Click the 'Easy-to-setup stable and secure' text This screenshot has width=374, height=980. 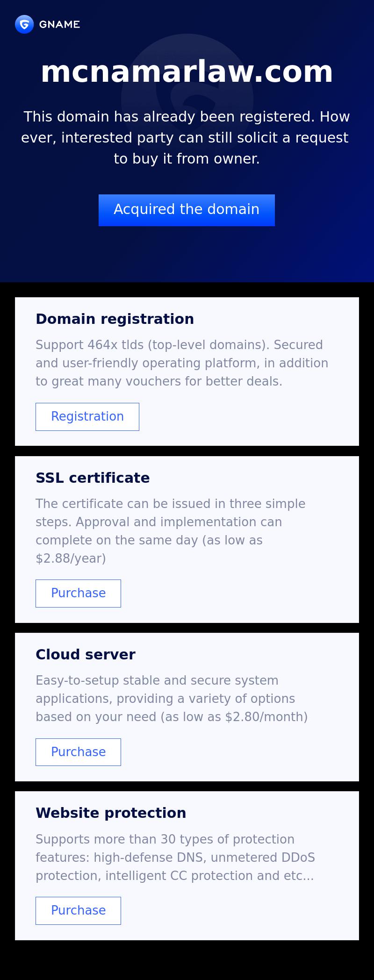tap(157, 680)
